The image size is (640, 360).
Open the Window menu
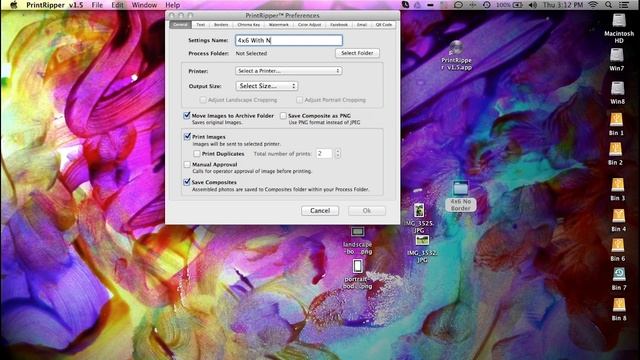pos(144,5)
